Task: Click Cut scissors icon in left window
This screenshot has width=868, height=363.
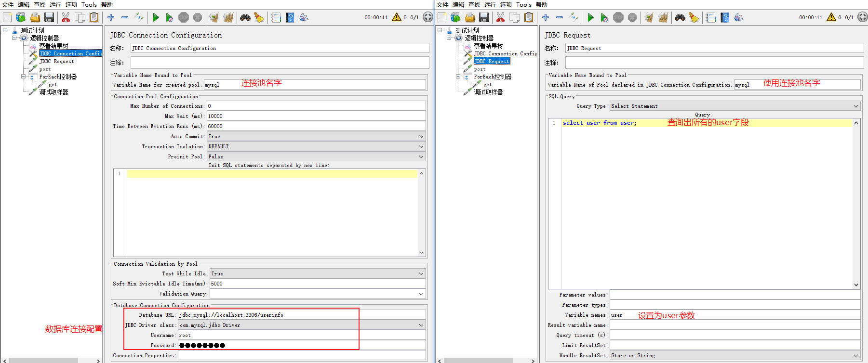Action: pos(66,17)
